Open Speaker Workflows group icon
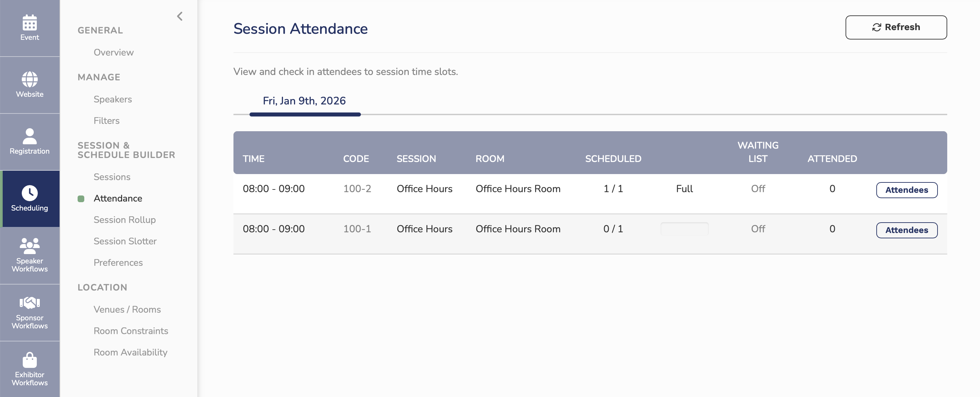Image resolution: width=980 pixels, height=397 pixels. click(30, 246)
